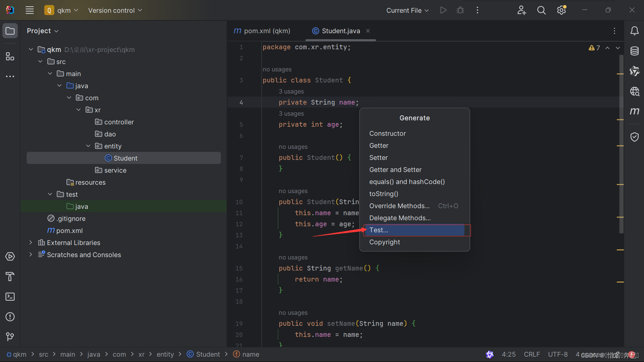
Task: Open editor tabs options menu
Action: click(614, 31)
